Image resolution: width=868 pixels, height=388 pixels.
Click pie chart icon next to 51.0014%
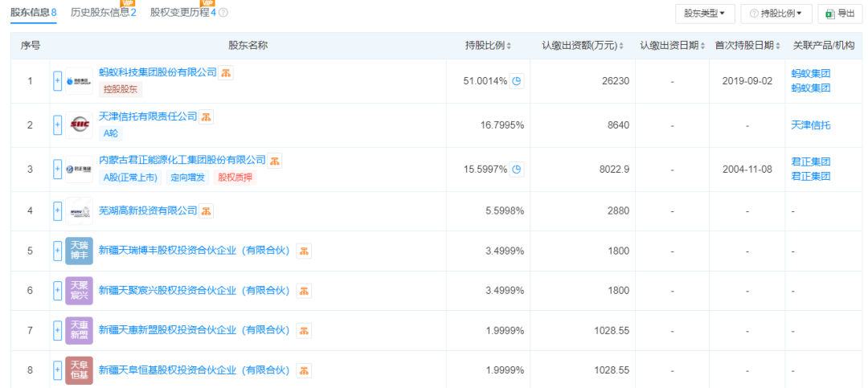tap(517, 81)
